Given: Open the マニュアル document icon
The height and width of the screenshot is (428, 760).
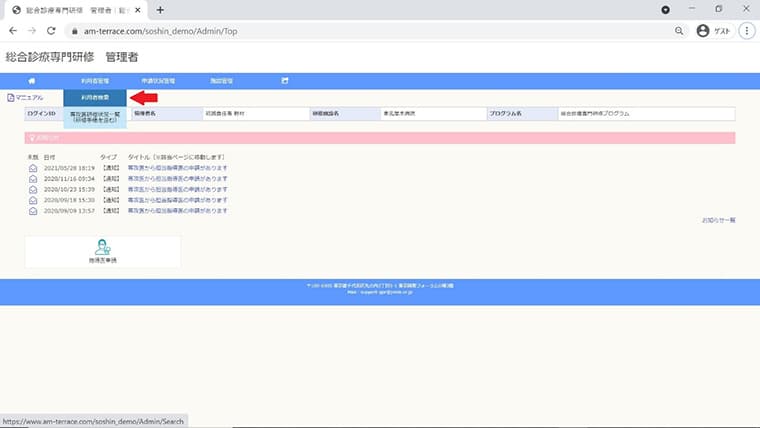Looking at the screenshot, I should 11,98.
